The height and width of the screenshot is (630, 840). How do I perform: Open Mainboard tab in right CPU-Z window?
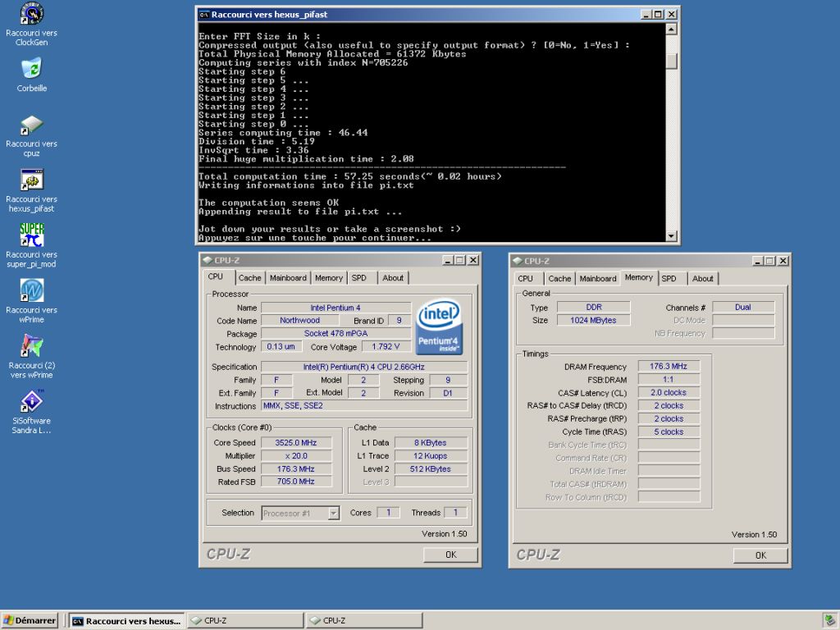coord(598,279)
